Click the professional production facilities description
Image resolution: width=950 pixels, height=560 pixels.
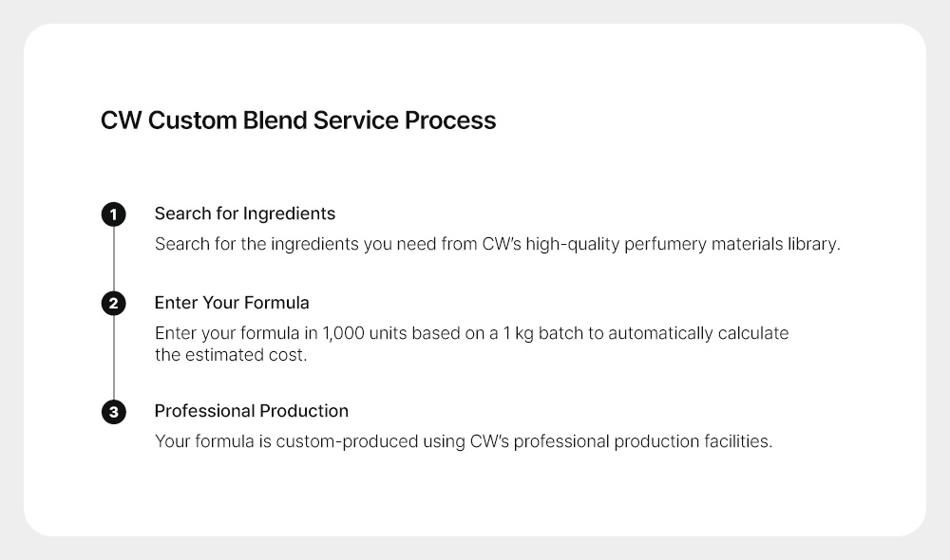point(464,441)
